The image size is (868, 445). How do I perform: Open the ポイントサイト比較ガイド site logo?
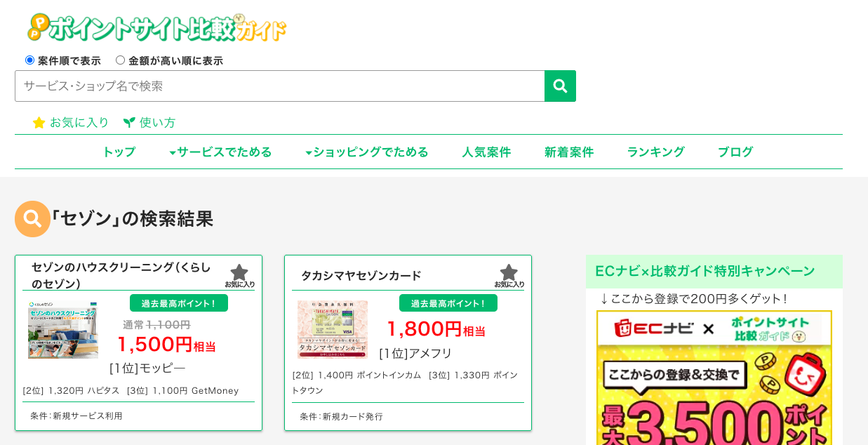[157, 27]
